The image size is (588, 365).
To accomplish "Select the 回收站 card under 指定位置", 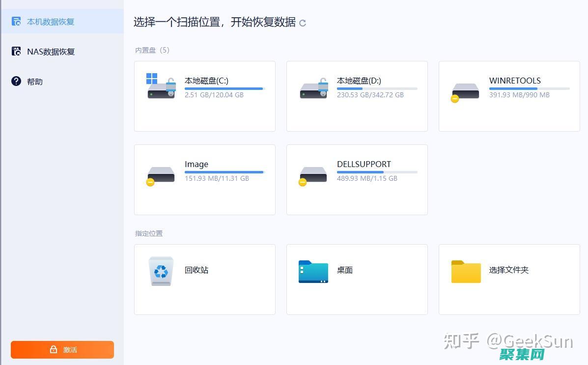I will click(x=204, y=279).
